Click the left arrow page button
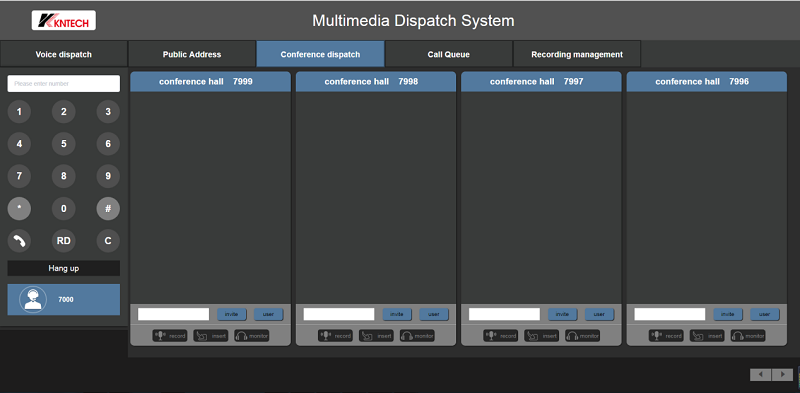The height and width of the screenshot is (393, 800). (x=760, y=375)
